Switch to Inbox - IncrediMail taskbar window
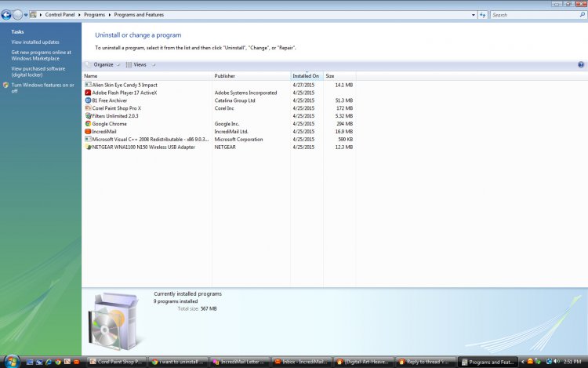This screenshot has height=368, width=588. pyautogui.click(x=301, y=362)
